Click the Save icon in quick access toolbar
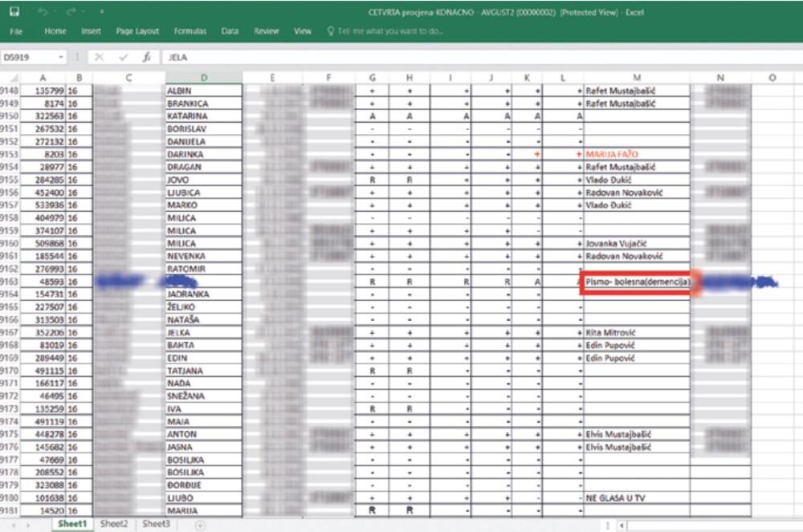The width and height of the screenshot is (803, 532). tap(14, 13)
